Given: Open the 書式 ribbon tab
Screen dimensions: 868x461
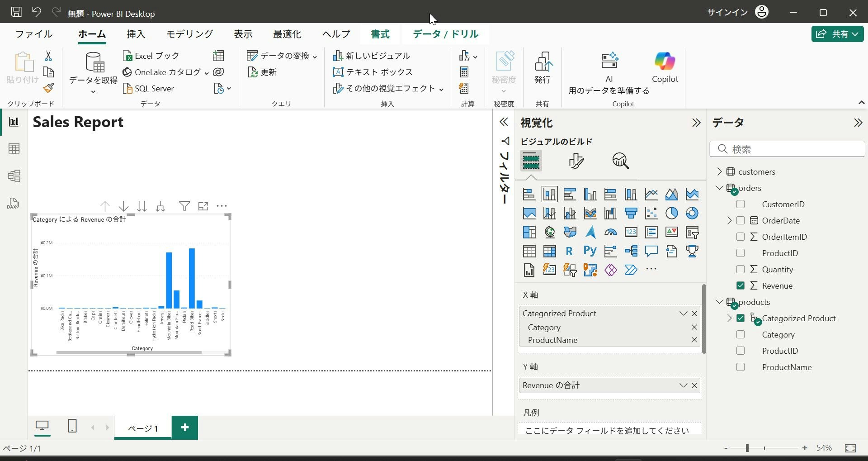Looking at the screenshot, I should pos(380,34).
